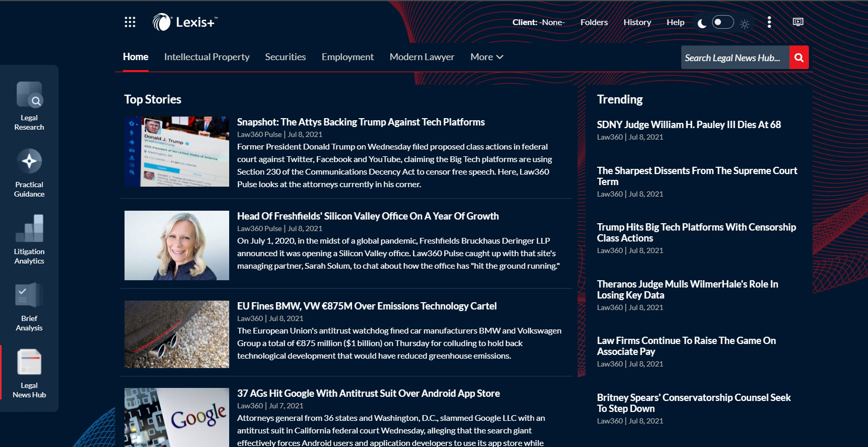Click the red search magnifier button
The width and height of the screenshot is (868, 447).
[x=799, y=58]
